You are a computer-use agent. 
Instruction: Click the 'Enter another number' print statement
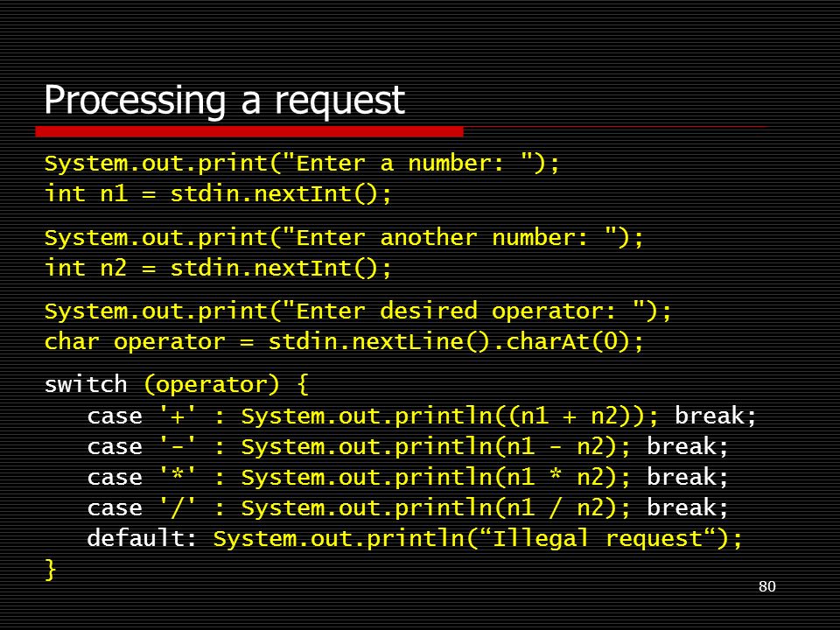tap(343, 238)
